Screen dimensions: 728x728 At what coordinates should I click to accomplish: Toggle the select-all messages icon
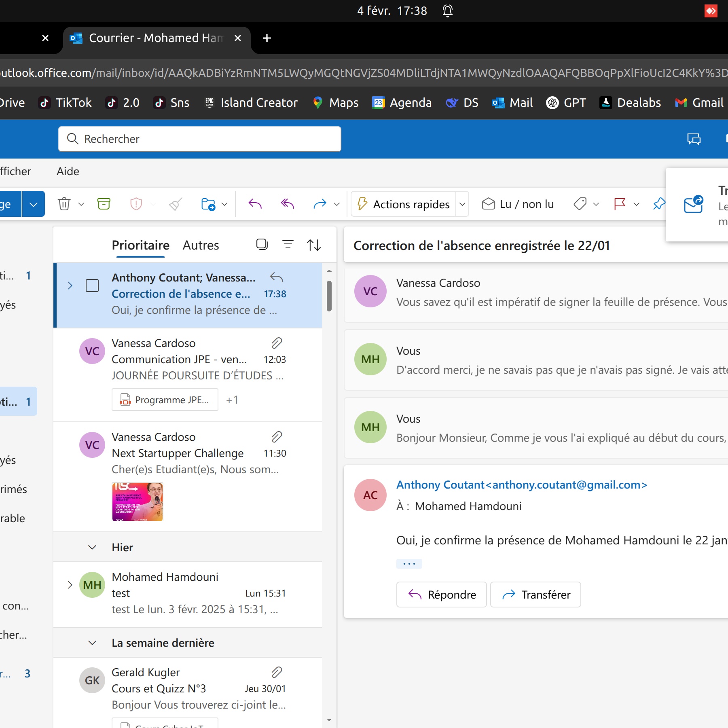pyautogui.click(x=262, y=245)
